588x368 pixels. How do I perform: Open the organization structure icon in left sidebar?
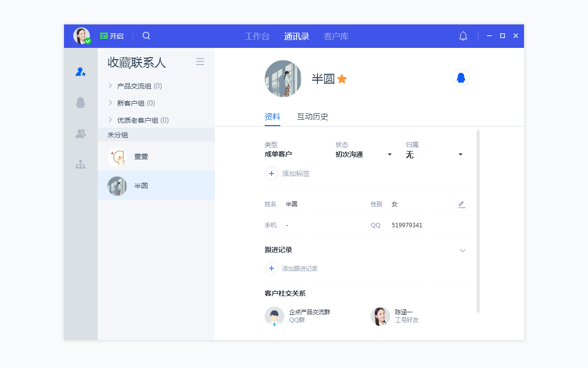click(80, 165)
